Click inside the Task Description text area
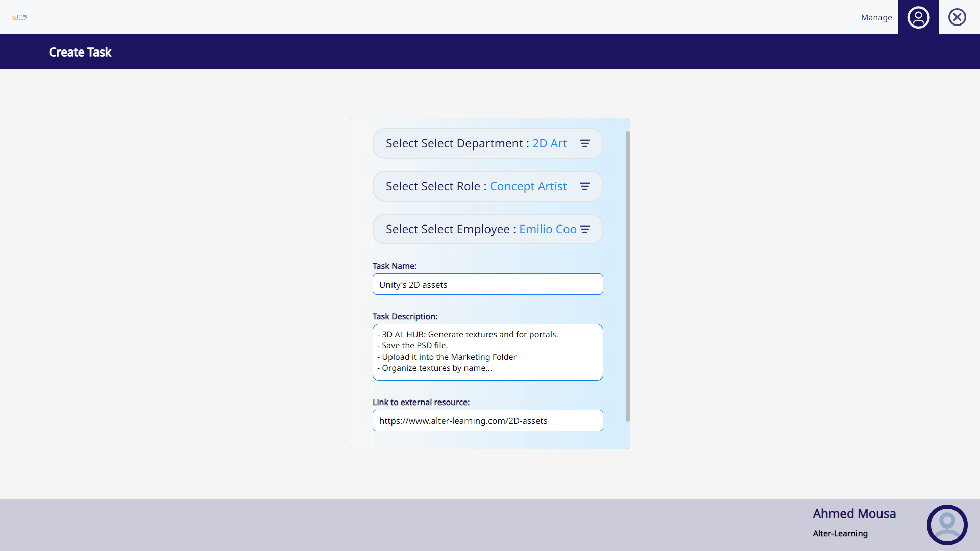The width and height of the screenshot is (980, 551). (x=487, y=352)
